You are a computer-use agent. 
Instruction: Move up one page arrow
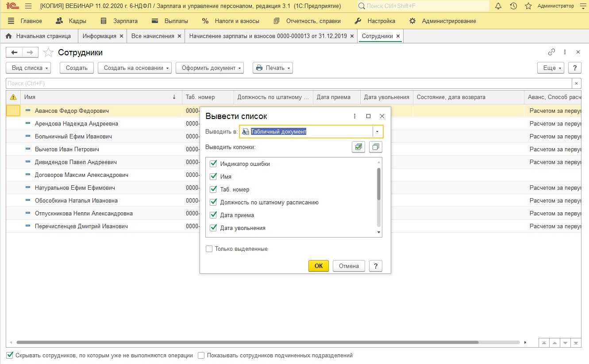pyautogui.click(x=554, y=343)
